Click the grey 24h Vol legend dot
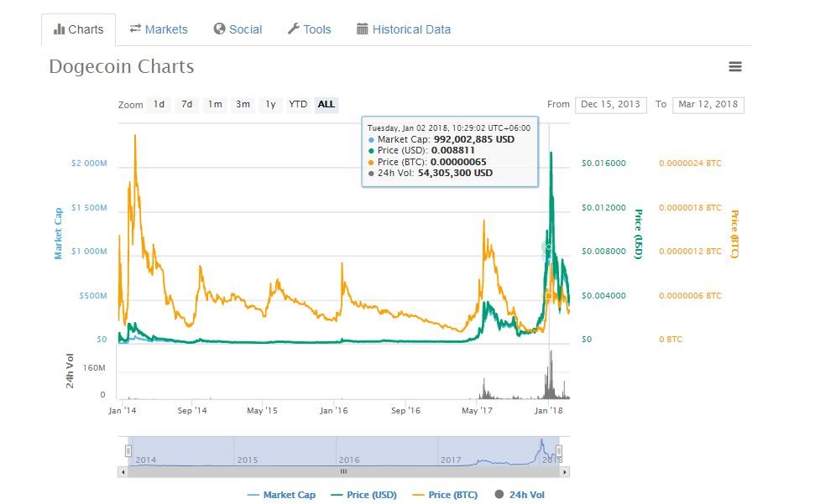Viewport: 815px width, 504px height. pyautogui.click(x=499, y=494)
